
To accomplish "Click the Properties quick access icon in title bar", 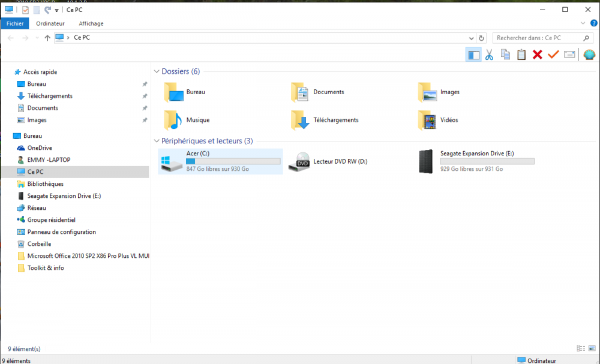I will [x=25, y=10].
